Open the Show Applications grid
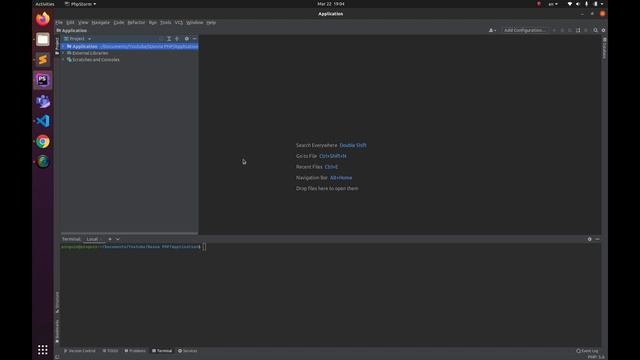The width and height of the screenshot is (640, 360). (43, 350)
